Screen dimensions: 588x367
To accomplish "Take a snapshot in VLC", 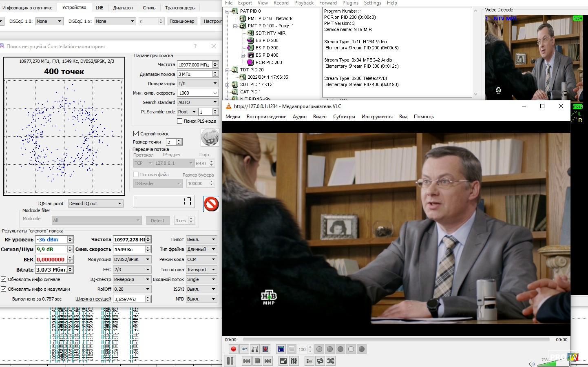I will (244, 349).
